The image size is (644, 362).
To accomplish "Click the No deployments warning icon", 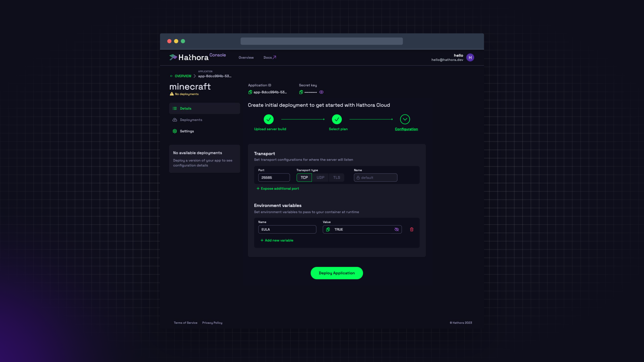I will (172, 94).
